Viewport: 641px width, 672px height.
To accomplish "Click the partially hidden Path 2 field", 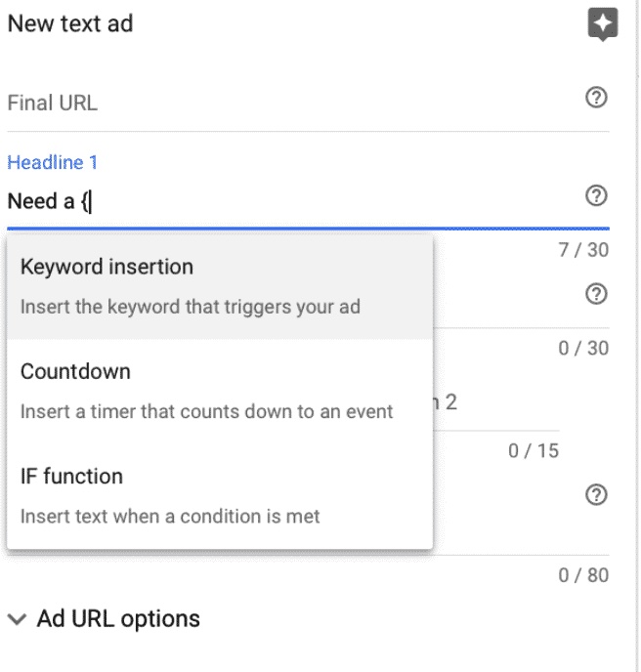I will click(x=495, y=402).
